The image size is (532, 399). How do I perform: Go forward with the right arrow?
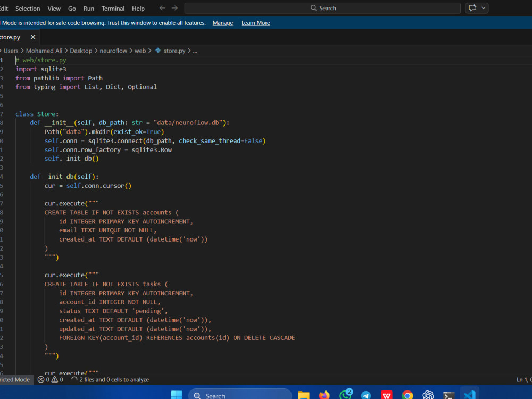(x=174, y=8)
